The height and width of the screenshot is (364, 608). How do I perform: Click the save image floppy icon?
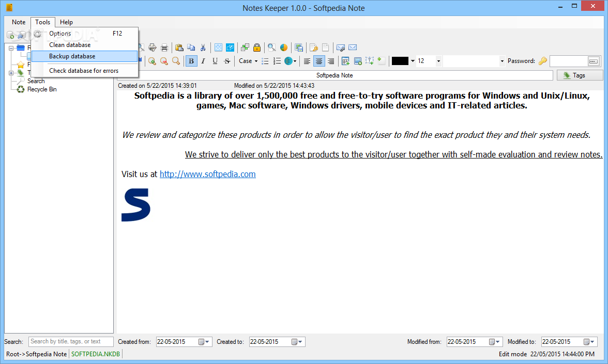299,48
